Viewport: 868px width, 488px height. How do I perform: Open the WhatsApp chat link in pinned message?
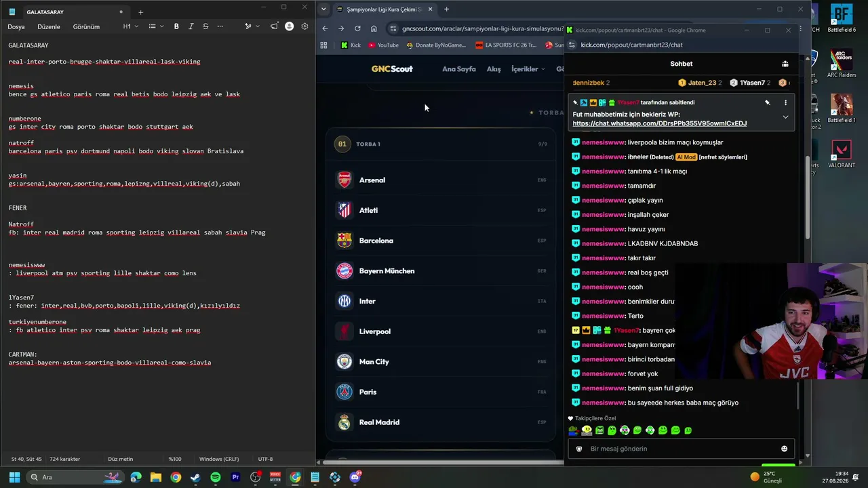coord(659,123)
